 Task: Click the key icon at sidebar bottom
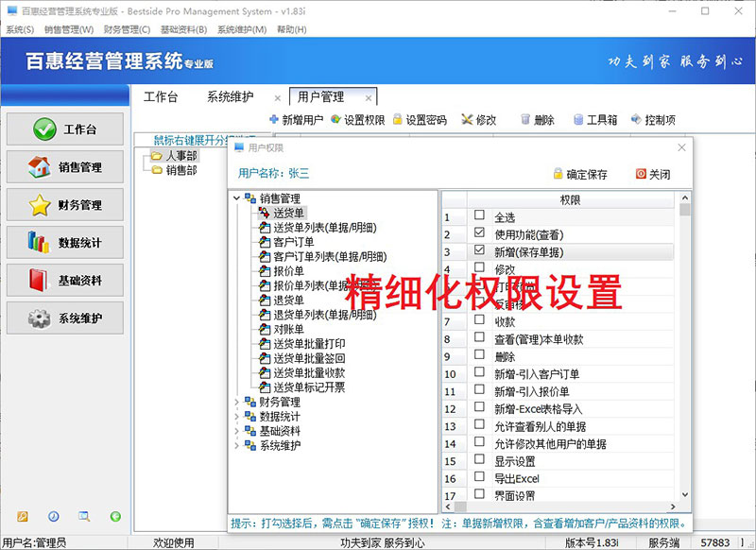[x=23, y=516]
